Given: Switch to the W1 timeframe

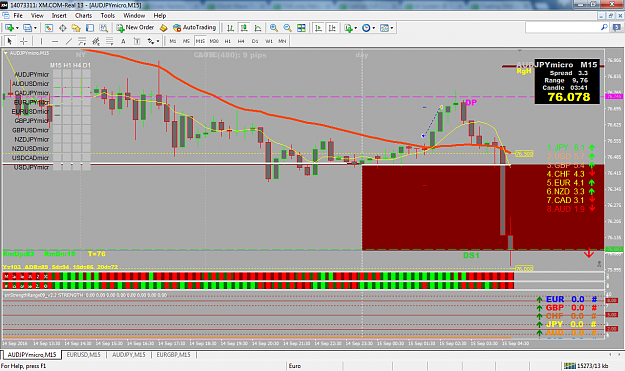Looking at the screenshot, I should 269,41.
